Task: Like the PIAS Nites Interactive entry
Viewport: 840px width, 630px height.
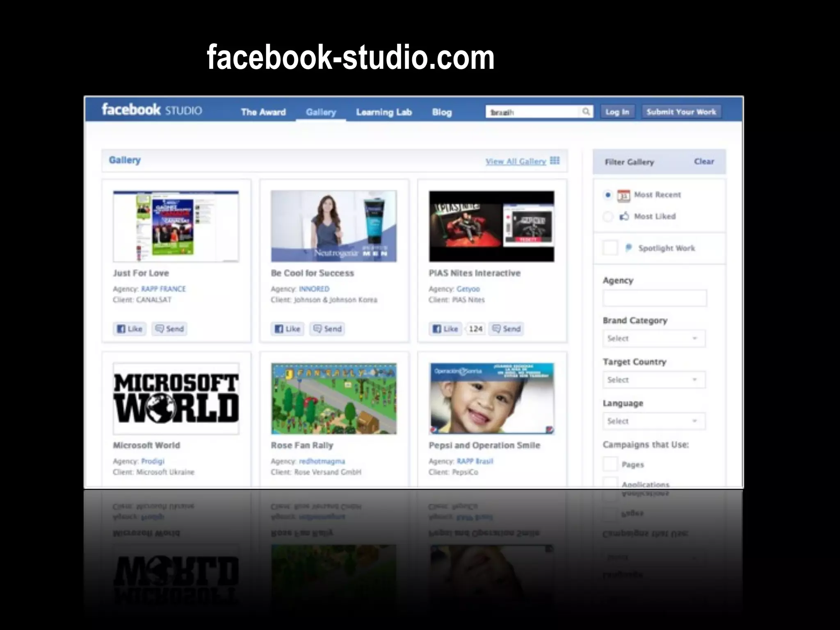Action: [445, 329]
